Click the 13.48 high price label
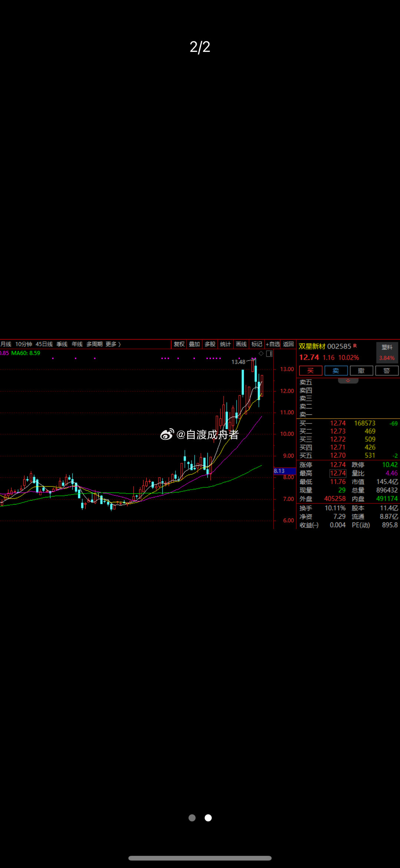Viewport: 400px width, 868px height. (x=238, y=362)
